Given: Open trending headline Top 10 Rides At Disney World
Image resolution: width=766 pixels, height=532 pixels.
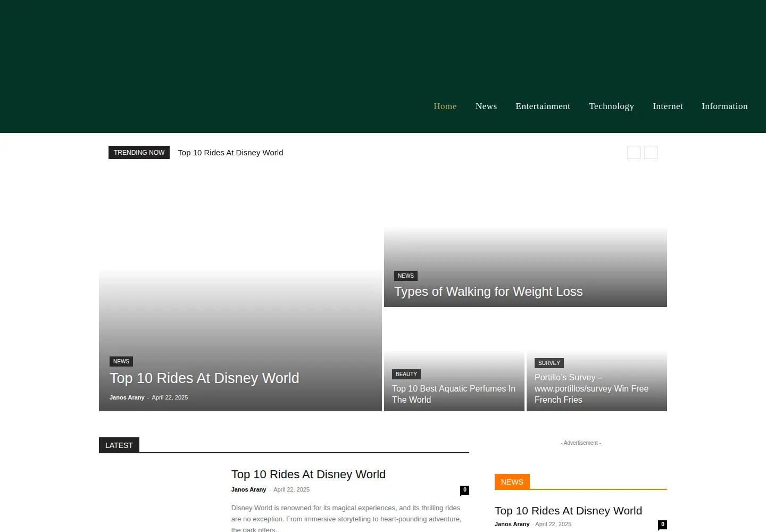Looking at the screenshot, I should [x=230, y=153].
